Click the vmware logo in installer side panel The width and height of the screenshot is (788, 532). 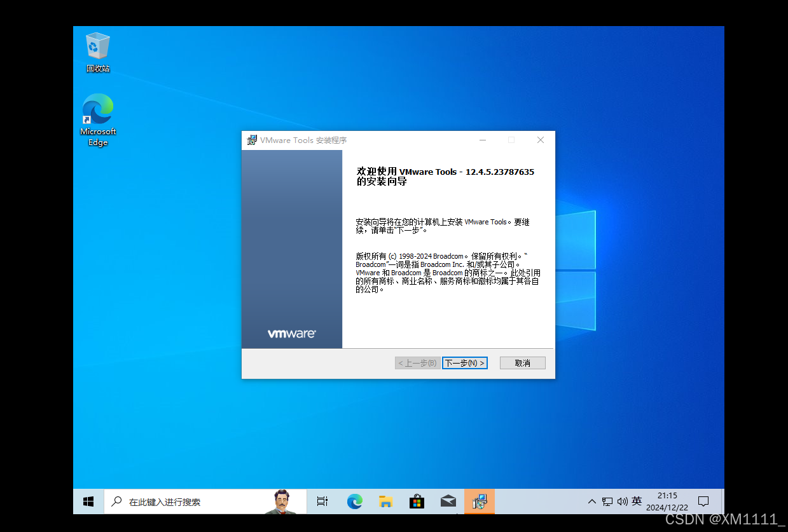pos(291,334)
